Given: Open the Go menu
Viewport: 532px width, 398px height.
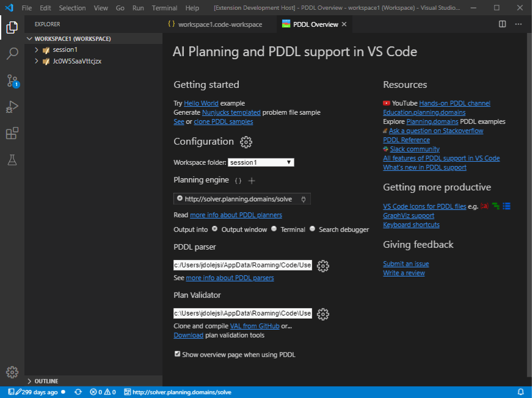Looking at the screenshot, I should pyautogui.click(x=120, y=8).
